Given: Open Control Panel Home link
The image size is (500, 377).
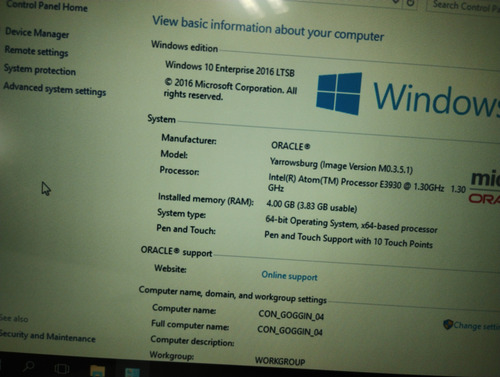Looking at the screenshot, I should [47, 6].
